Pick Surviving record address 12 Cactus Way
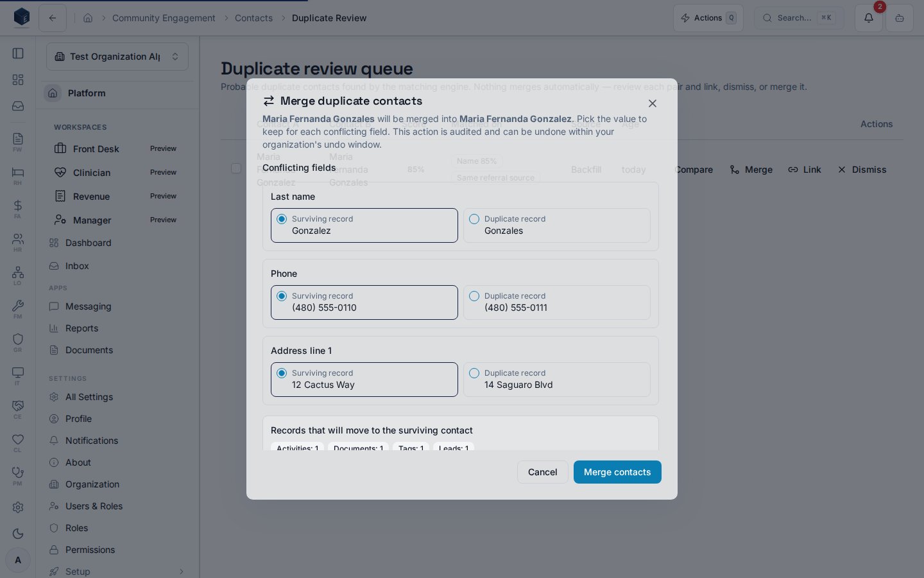924x578 pixels. click(x=364, y=380)
